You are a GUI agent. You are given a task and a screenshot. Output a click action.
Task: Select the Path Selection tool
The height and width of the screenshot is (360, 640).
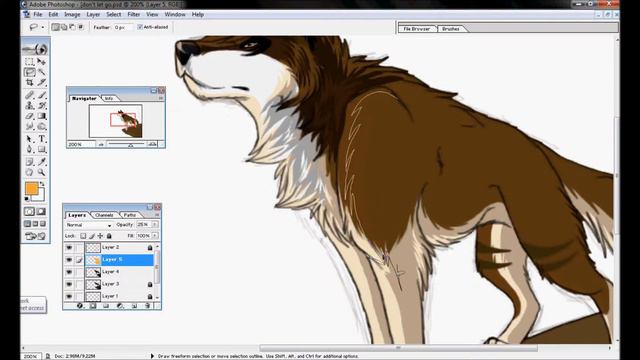[29, 139]
